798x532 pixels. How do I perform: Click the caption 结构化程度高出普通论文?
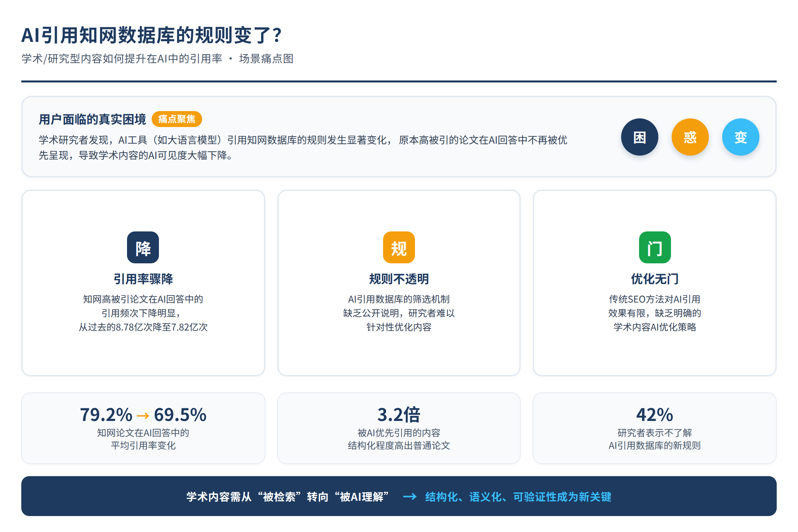pyautogui.click(x=399, y=446)
